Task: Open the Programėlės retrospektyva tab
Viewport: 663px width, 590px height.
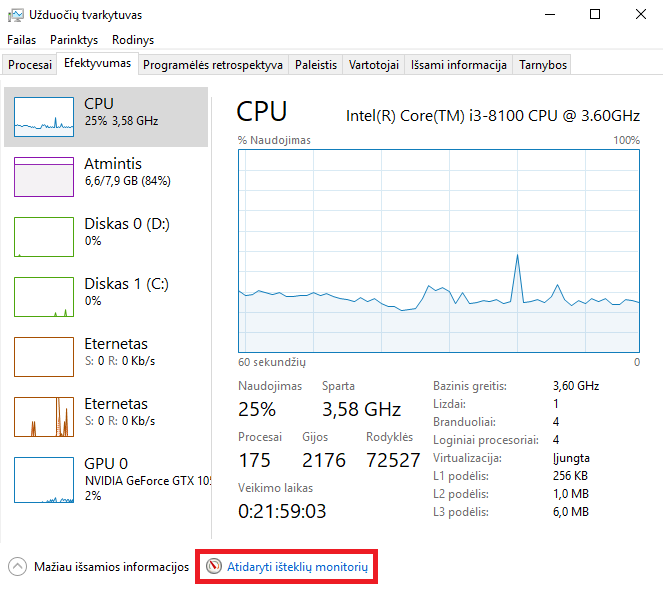Action: 213,65
